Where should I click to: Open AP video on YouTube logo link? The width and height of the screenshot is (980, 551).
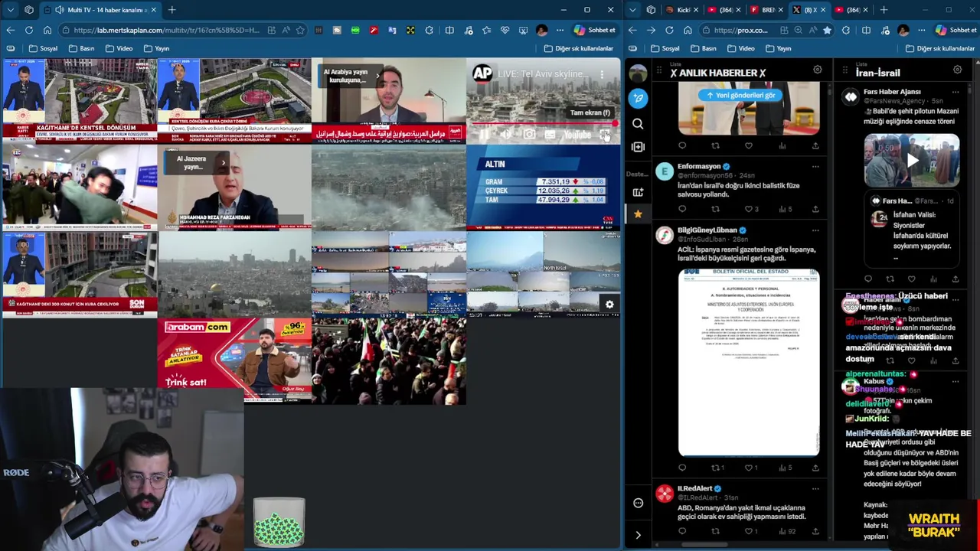577,135
